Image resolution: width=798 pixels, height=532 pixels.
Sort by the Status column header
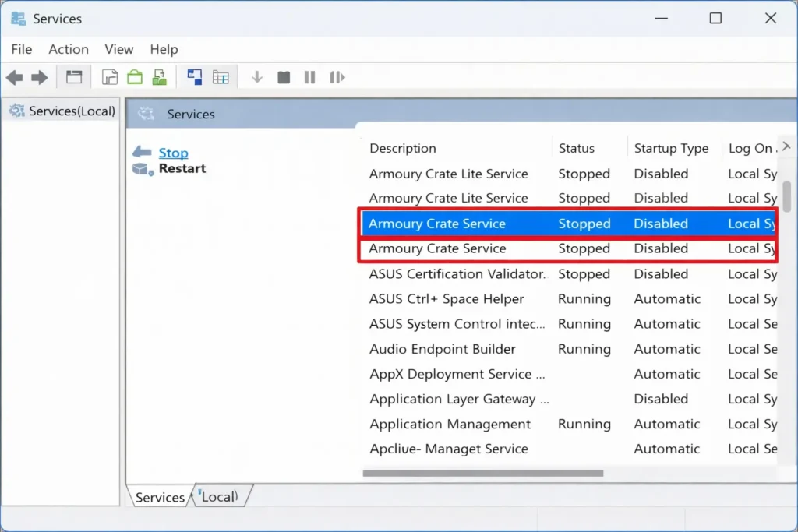577,148
